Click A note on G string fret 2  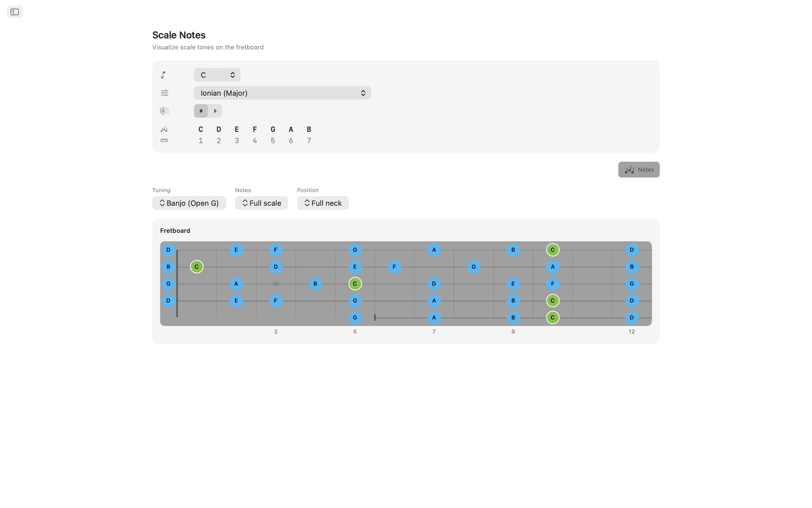(236, 284)
